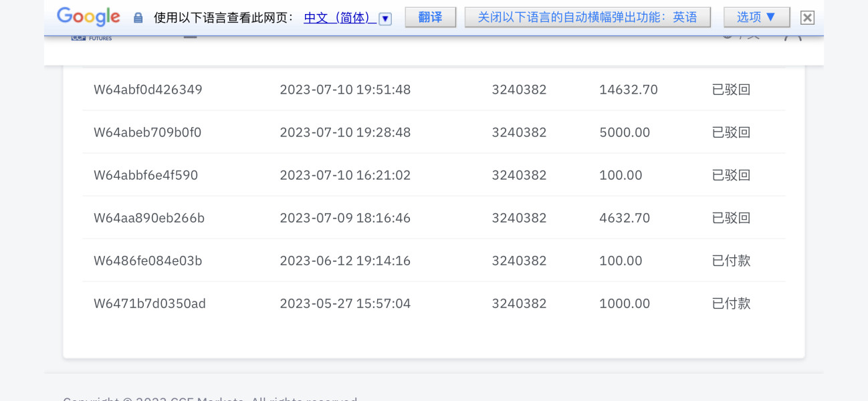Select order ID W6486fe084e03b

tap(148, 261)
